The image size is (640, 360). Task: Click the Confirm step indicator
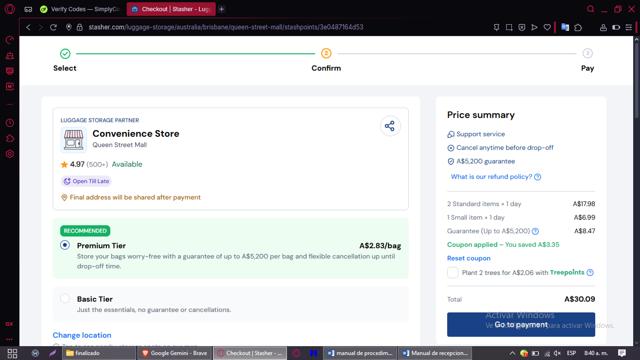click(326, 53)
